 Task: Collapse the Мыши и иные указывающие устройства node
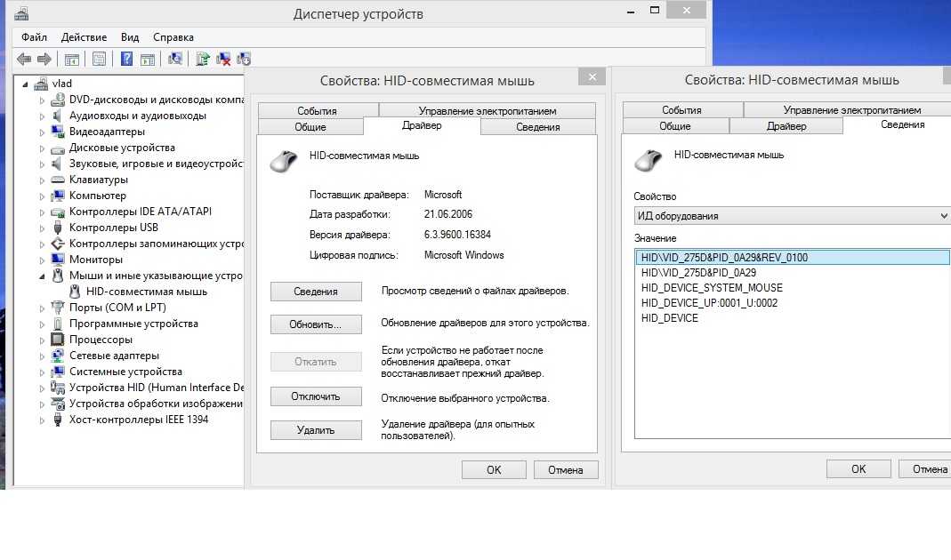click(x=42, y=276)
